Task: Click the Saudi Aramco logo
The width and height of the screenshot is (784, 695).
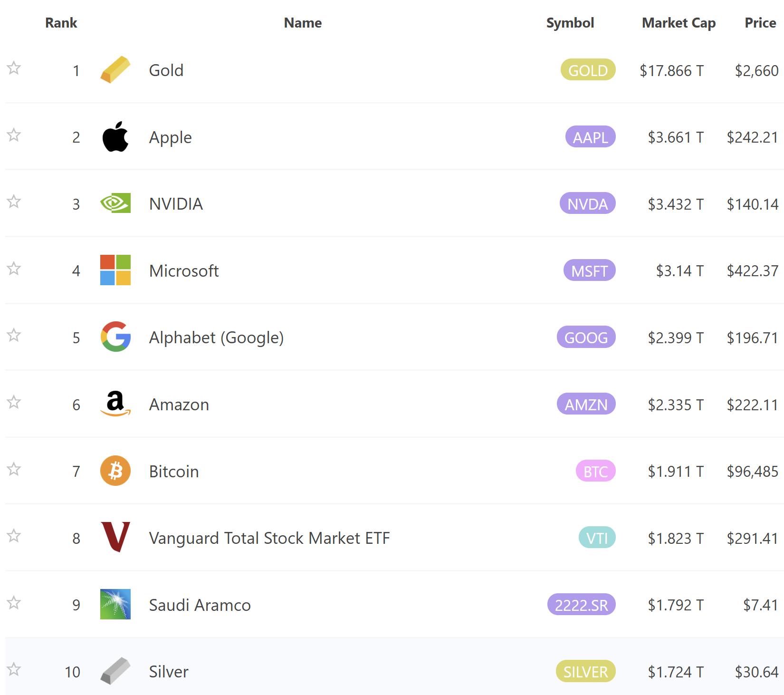Action: coord(115,604)
